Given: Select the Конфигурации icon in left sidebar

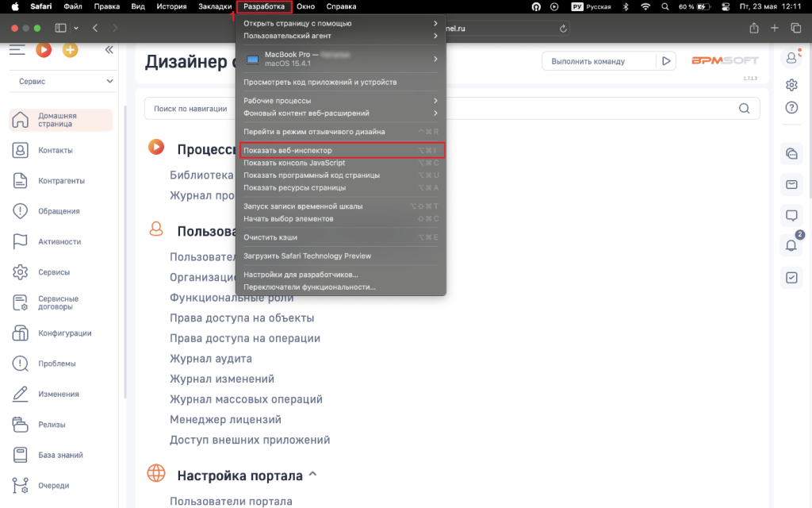Looking at the screenshot, I should [21, 333].
